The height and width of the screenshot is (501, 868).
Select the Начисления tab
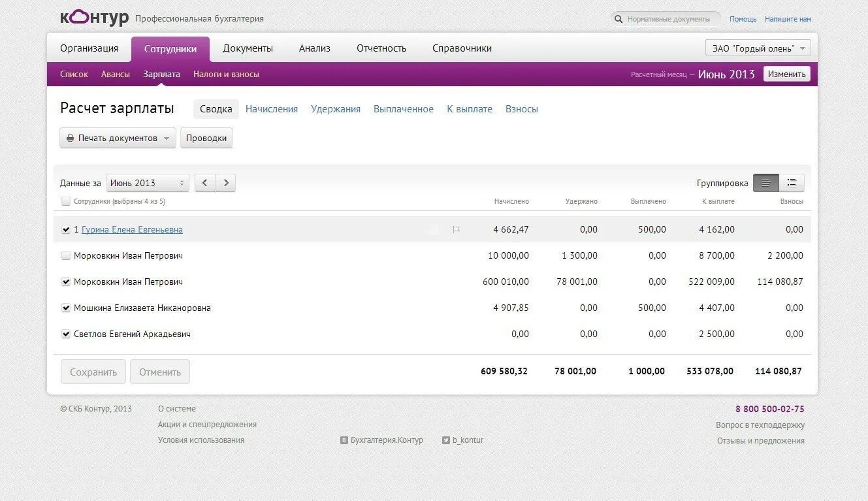point(272,109)
